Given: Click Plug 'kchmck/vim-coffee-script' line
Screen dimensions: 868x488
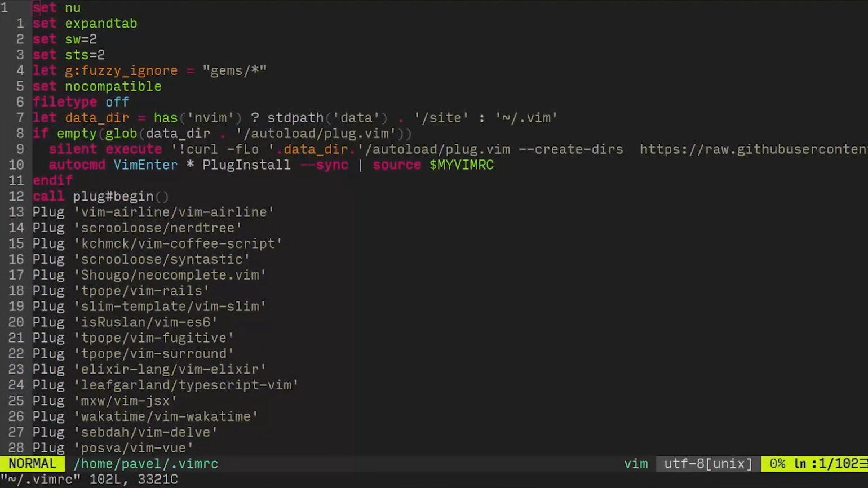Looking at the screenshot, I should click(157, 245).
